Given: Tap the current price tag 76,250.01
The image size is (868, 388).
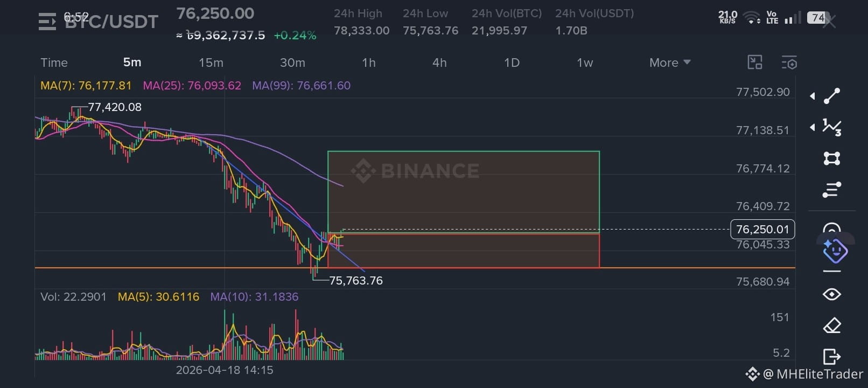Looking at the screenshot, I should tap(762, 229).
